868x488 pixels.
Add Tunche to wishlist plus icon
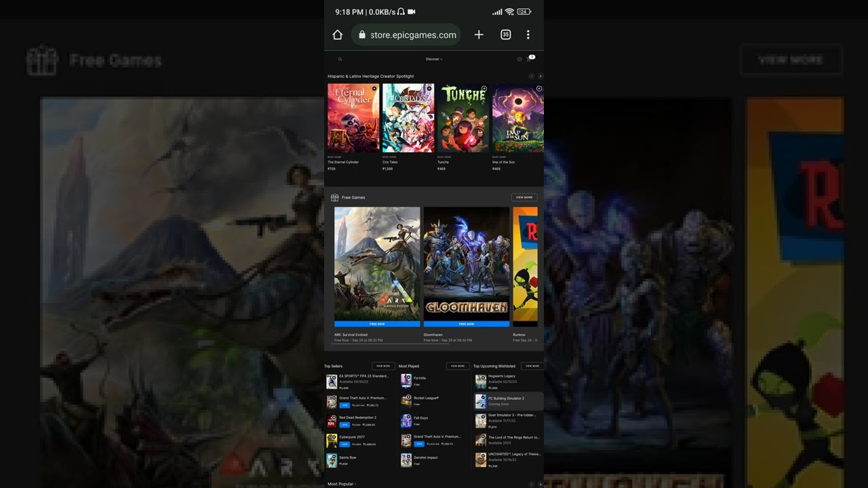(x=484, y=89)
